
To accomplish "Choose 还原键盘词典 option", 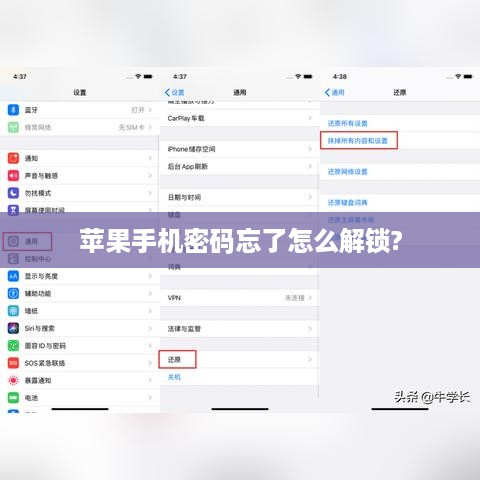I will pyautogui.click(x=347, y=202).
